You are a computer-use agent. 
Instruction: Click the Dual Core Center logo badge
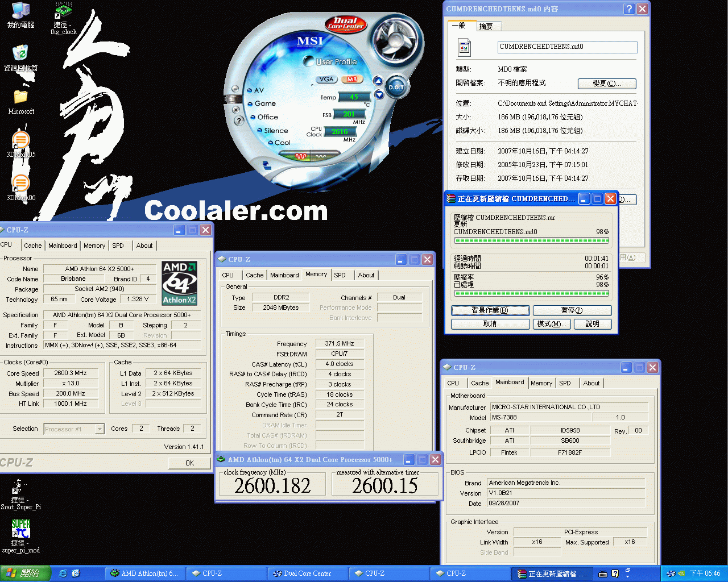click(345, 23)
